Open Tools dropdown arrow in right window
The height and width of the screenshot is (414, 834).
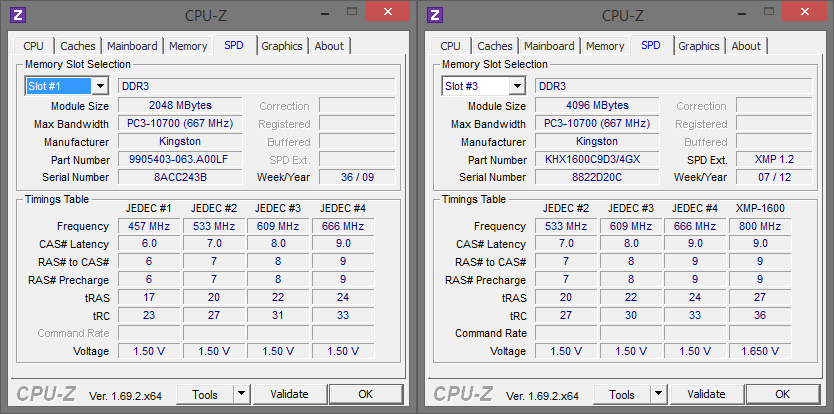tap(659, 395)
